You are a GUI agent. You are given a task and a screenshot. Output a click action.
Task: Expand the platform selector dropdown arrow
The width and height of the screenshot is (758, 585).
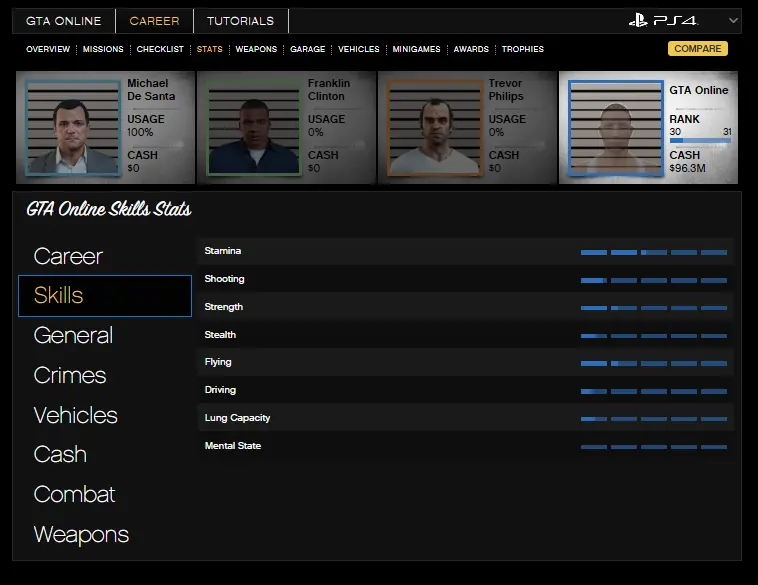[733, 21]
